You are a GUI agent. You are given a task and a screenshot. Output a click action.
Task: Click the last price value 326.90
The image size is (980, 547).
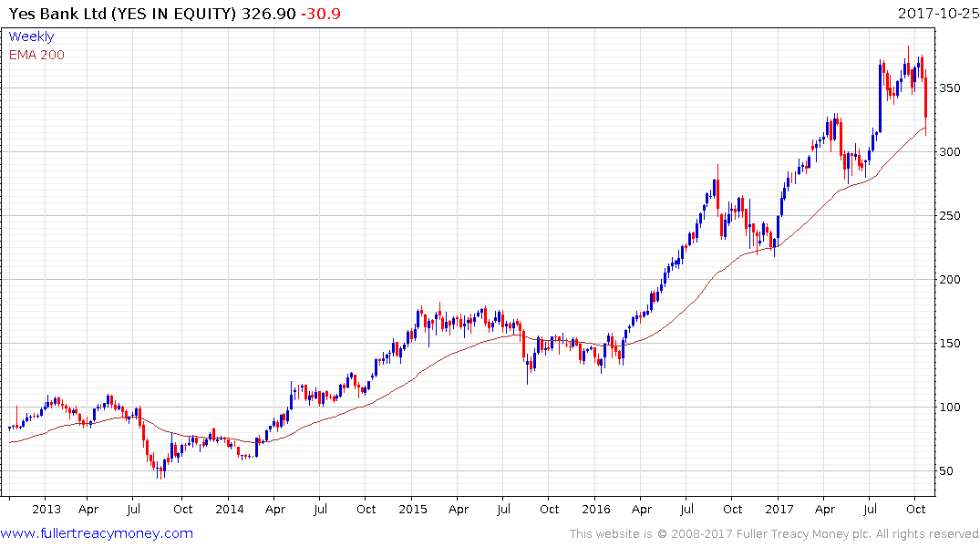(269, 14)
